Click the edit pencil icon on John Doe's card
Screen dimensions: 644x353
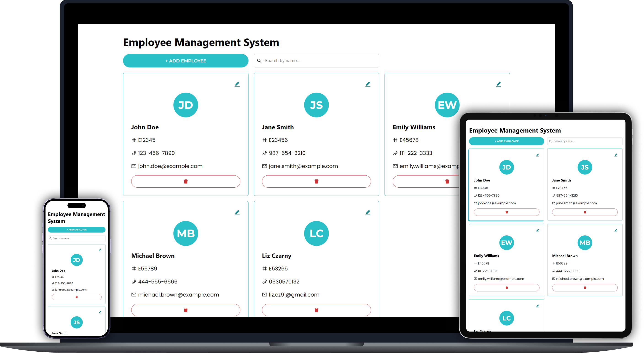tap(237, 84)
